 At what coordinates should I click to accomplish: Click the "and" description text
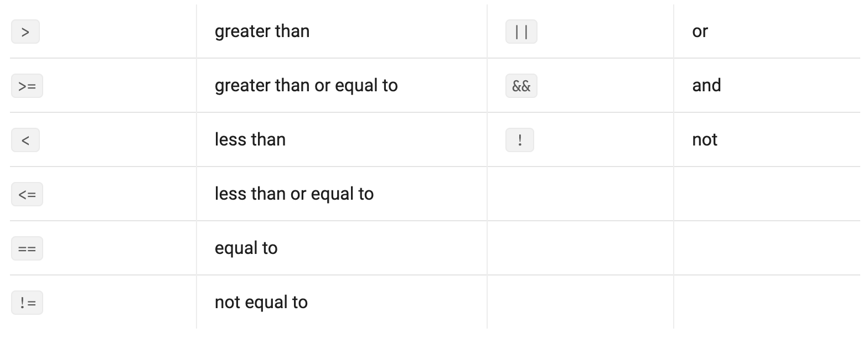(x=706, y=85)
